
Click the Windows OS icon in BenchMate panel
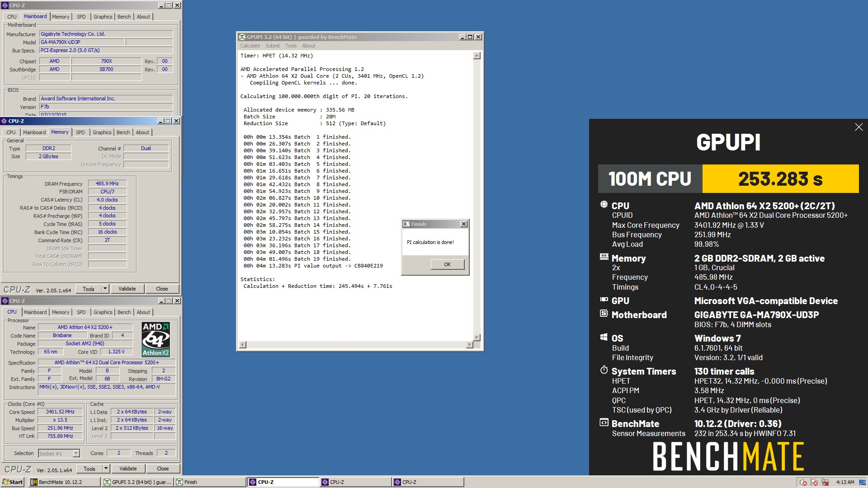pos(604,337)
